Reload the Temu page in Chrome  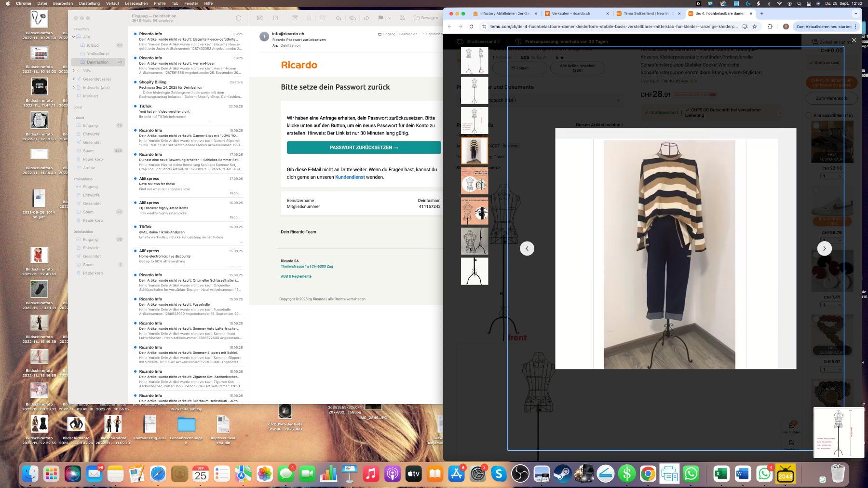tap(471, 27)
